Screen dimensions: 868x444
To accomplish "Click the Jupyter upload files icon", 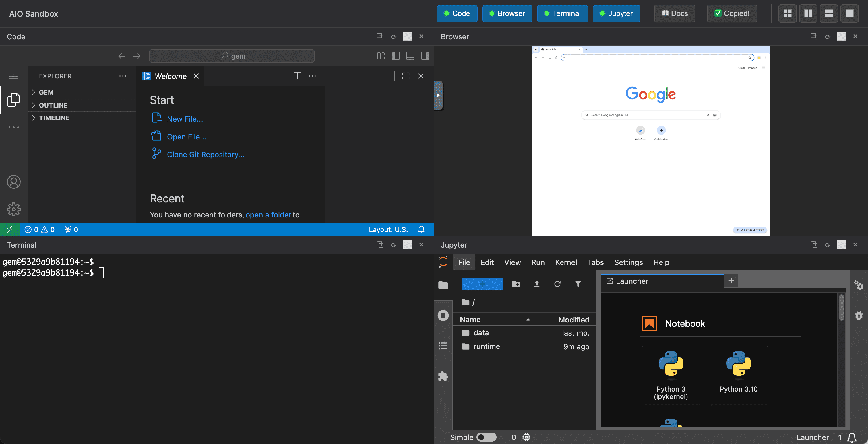I will 536,284.
